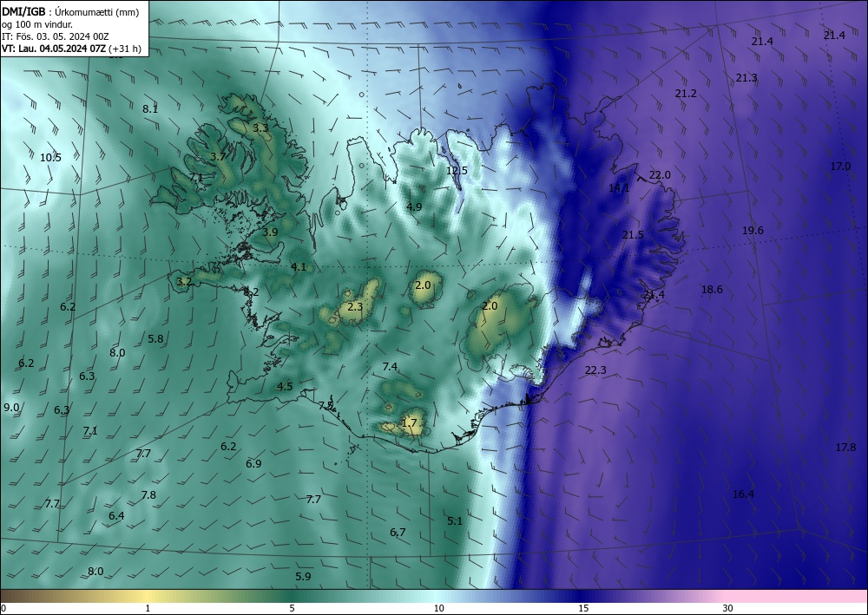Click the 4.1 value on the map
This screenshot has width=868, height=615.
(299, 267)
